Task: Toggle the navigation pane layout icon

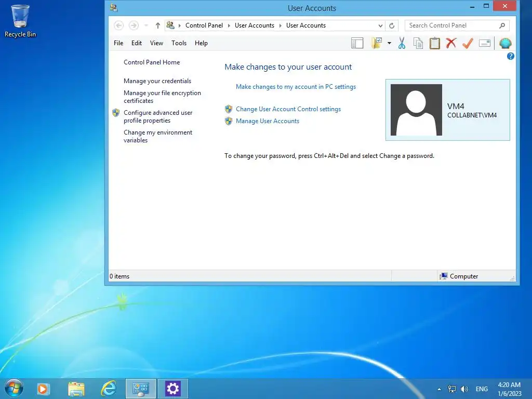Action: coord(357,43)
